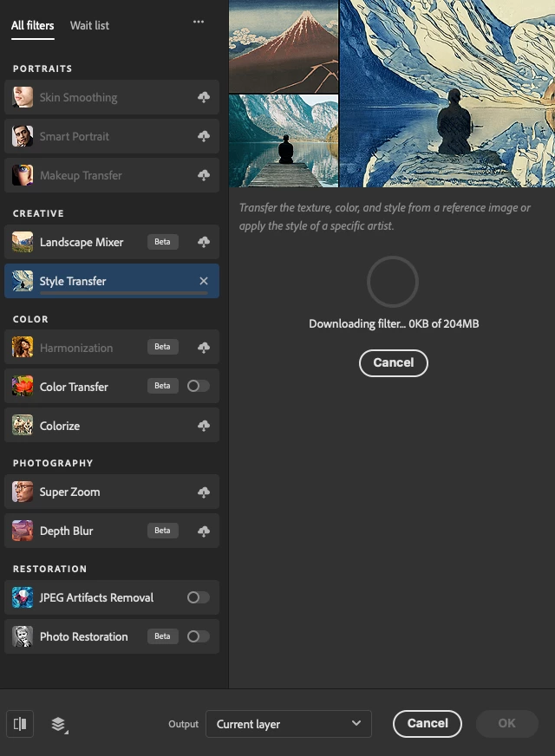The width and height of the screenshot is (555, 756).
Task: Select the Style Transfer filter label
Action: 73,281
